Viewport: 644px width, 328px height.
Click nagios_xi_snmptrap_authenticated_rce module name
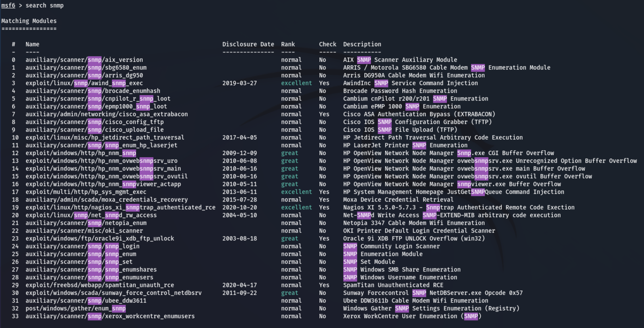pyautogui.click(x=120, y=207)
